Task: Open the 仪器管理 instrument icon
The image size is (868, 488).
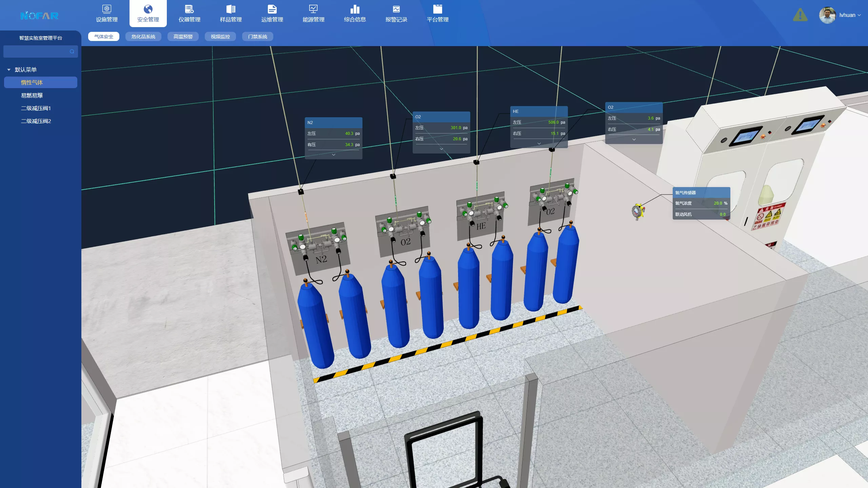Action: point(189,9)
